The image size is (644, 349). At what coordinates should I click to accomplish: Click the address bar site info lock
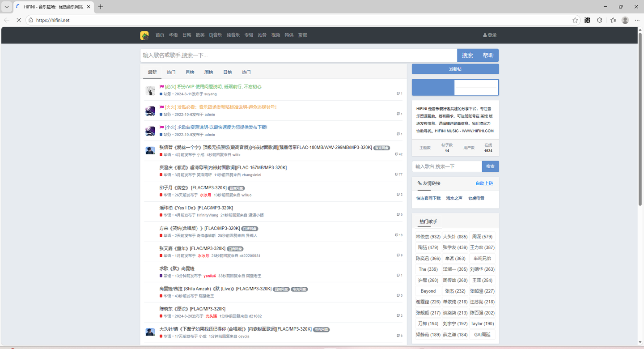[31, 20]
